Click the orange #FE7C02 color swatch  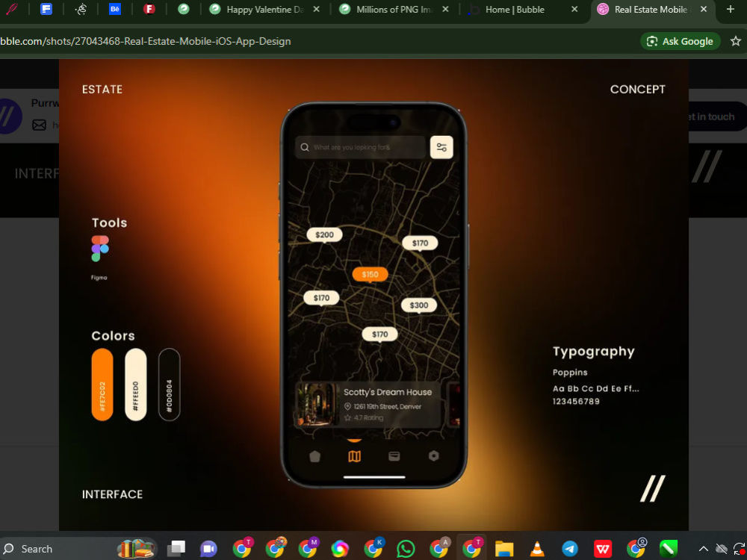coord(102,385)
